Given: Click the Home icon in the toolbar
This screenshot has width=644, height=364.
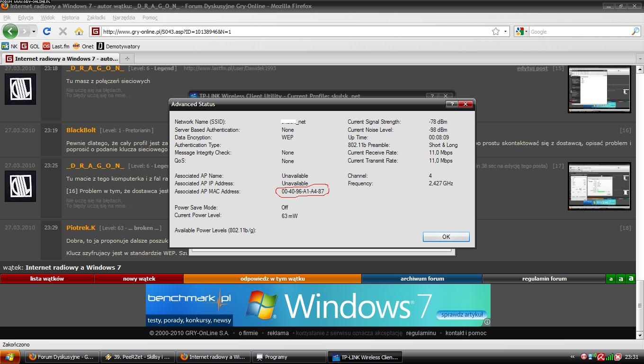Looking at the screenshot, I should point(79,31).
